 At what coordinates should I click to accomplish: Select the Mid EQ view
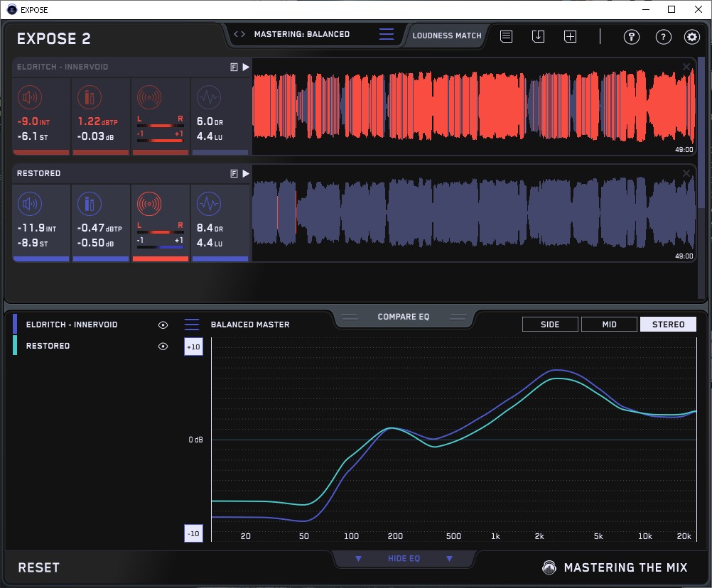pyautogui.click(x=609, y=325)
